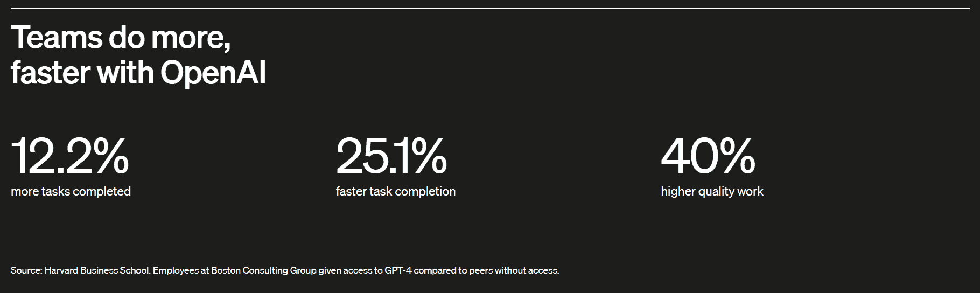Click 'Boston Consulting Group' in the footnote
Image resolution: width=980 pixels, height=293 pixels.
[x=263, y=270]
